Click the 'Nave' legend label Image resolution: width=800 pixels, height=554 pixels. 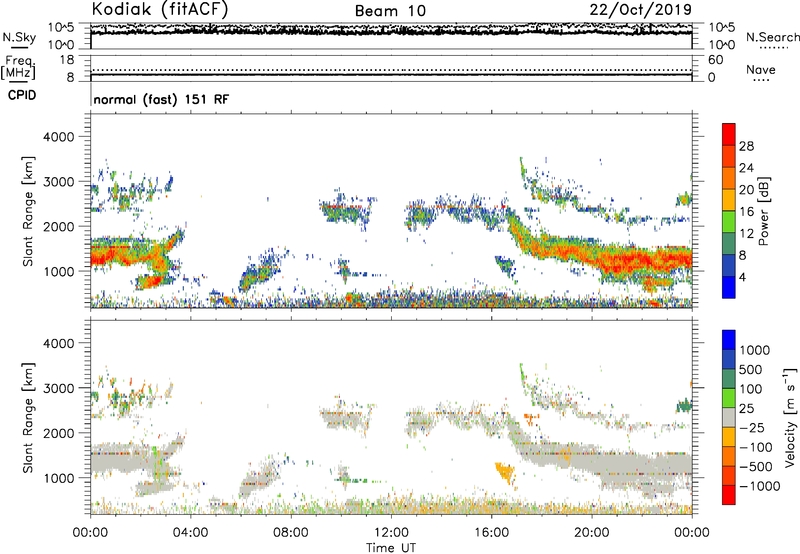tap(761, 69)
